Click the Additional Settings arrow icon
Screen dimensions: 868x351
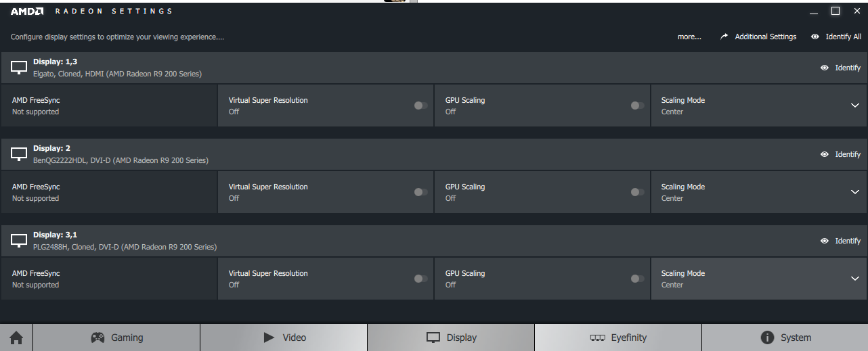tap(724, 37)
